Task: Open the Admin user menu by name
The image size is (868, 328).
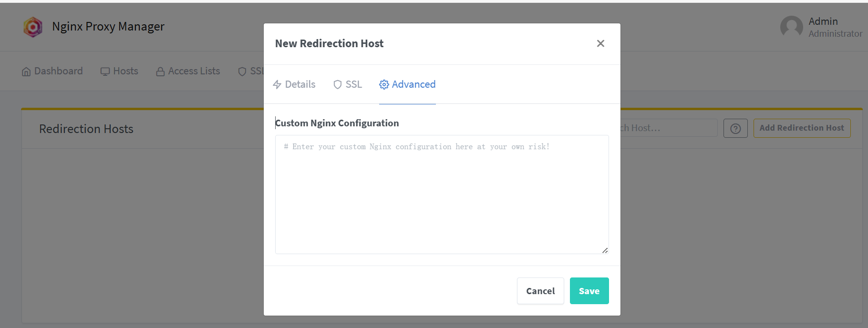Action: coord(823,21)
